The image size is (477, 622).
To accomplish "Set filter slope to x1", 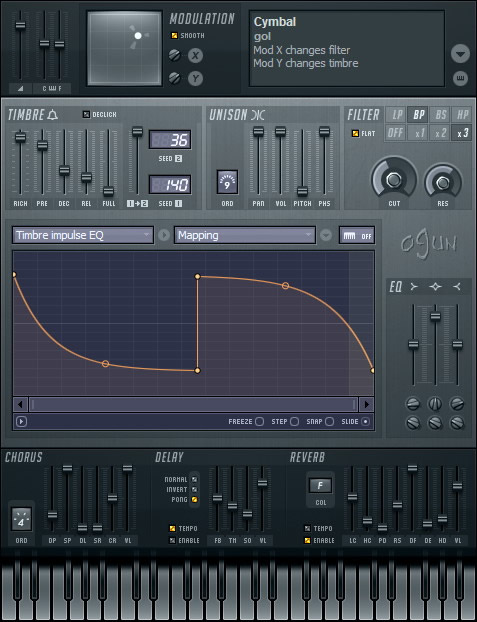I will [419, 133].
